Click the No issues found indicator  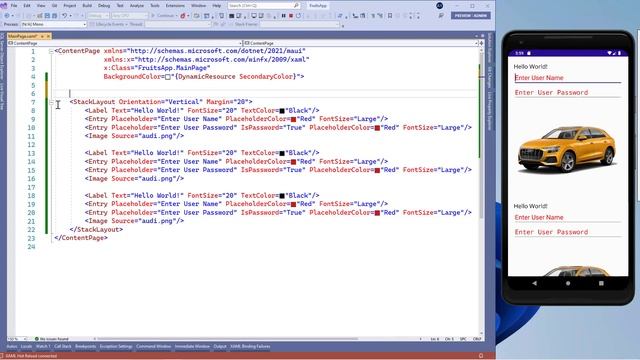pyautogui.click(x=51, y=339)
